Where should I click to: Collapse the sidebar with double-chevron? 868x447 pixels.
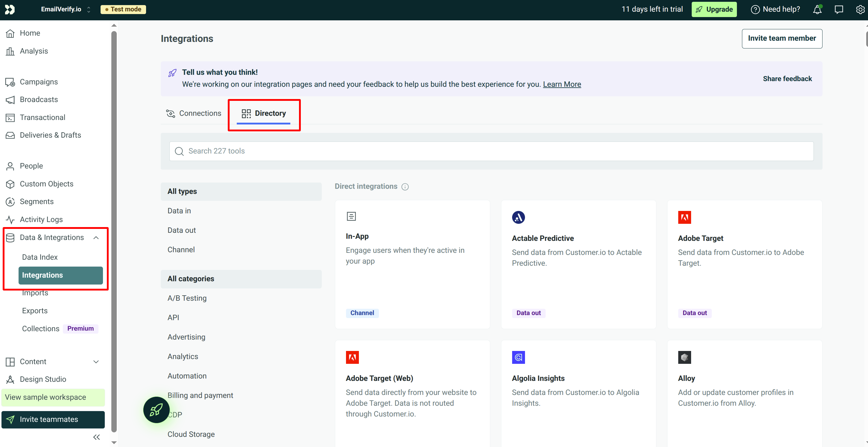(x=96, y=437)
